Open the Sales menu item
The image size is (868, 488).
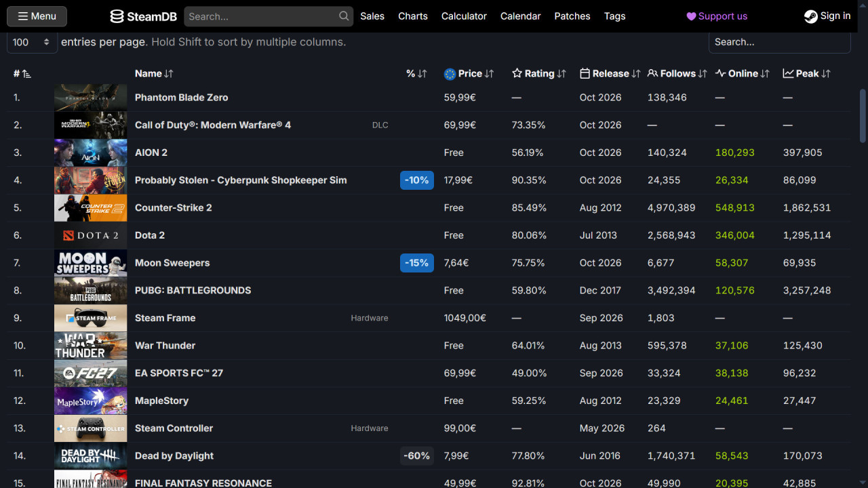coord(372,16)
